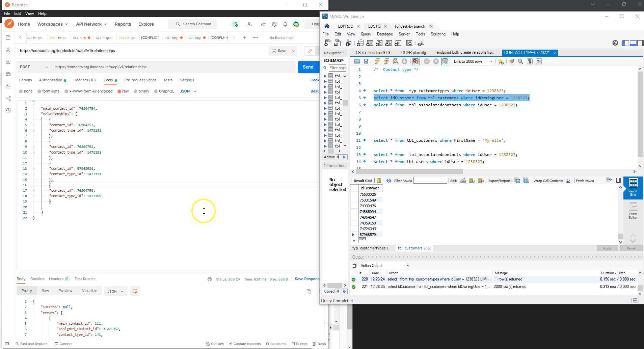
Task: Select the binary body option
Action: click(136, 91)
